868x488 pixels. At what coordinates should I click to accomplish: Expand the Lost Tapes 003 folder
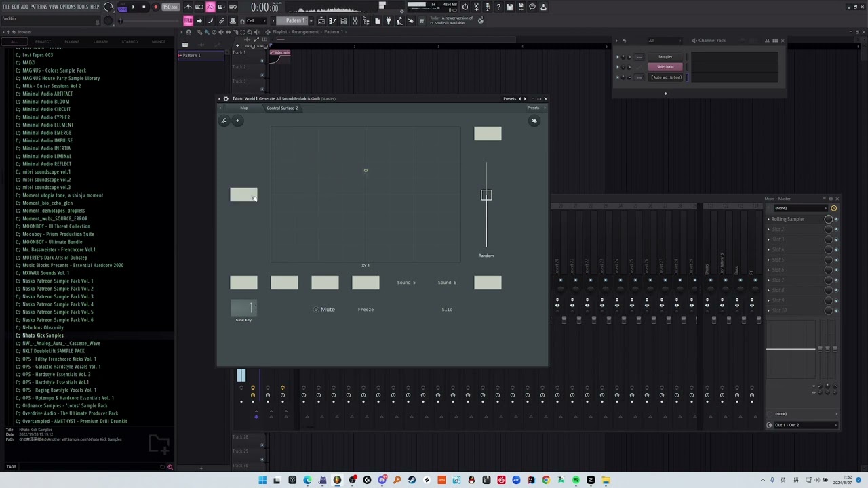37,55
